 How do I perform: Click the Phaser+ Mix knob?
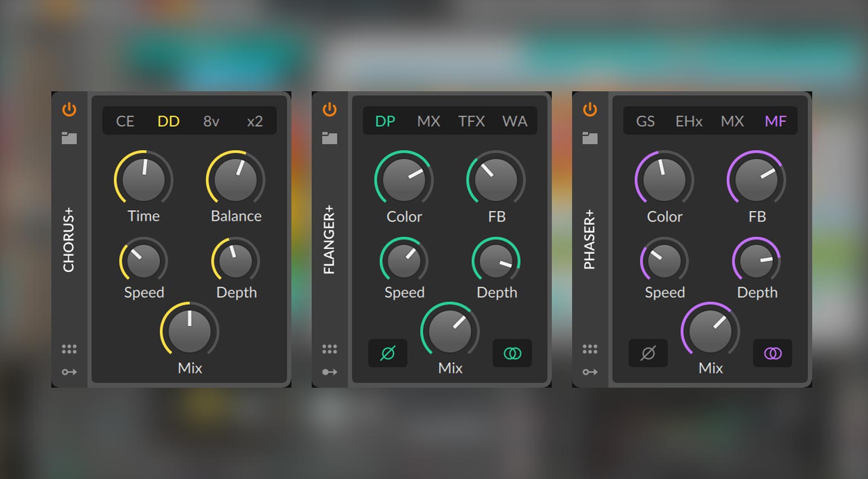[710, 331]
